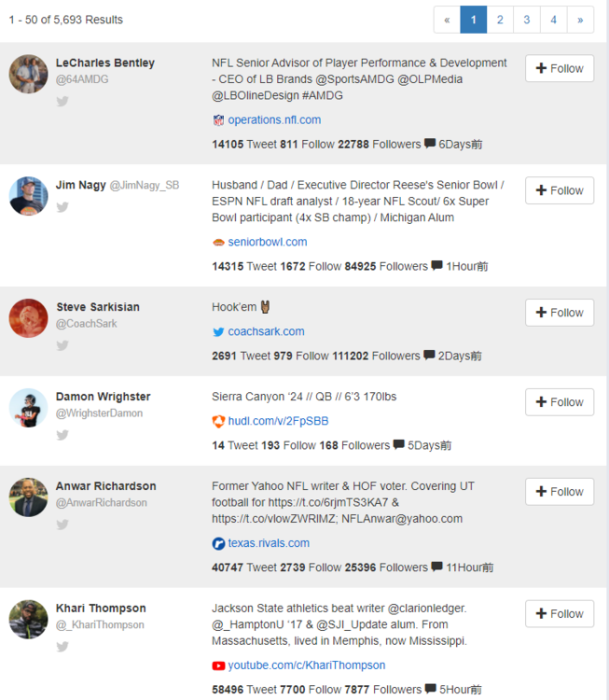Click Twitter bird icon under Anwar Richardson
Viewport: 609px width, 700px height.
point(62,525)
